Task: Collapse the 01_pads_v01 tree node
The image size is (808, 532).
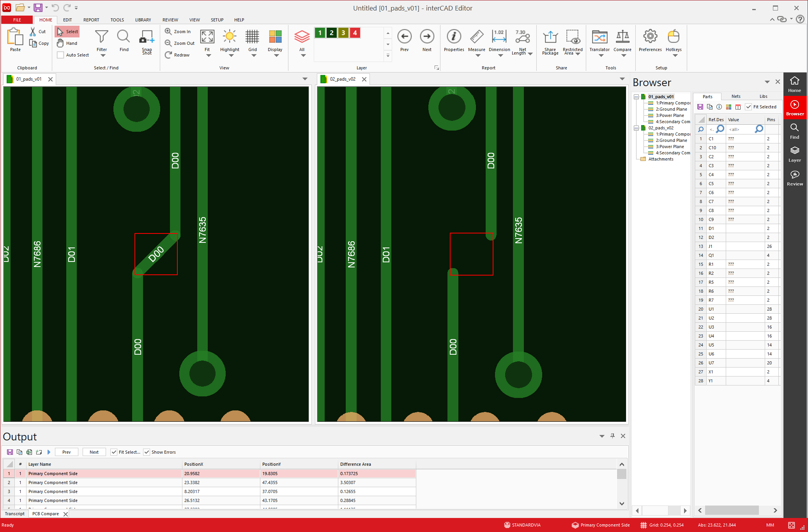Action: (x=636, y=97)
